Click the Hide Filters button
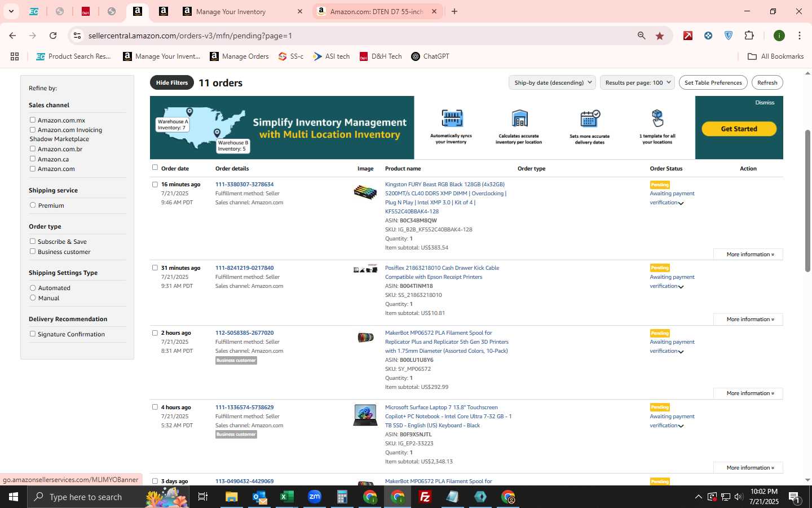812x508 pixels. click(172, 82)
